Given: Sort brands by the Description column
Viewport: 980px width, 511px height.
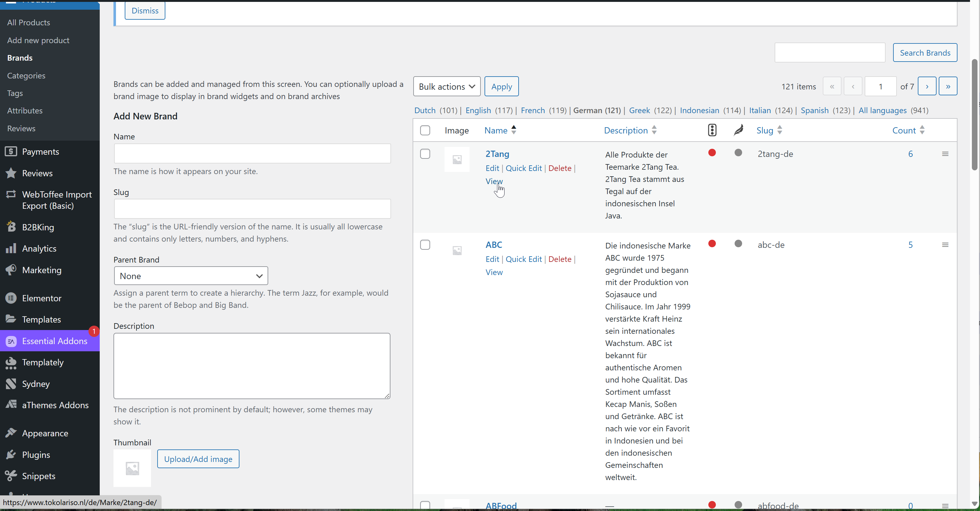Looking at the screenshot, I should [631, 130].
